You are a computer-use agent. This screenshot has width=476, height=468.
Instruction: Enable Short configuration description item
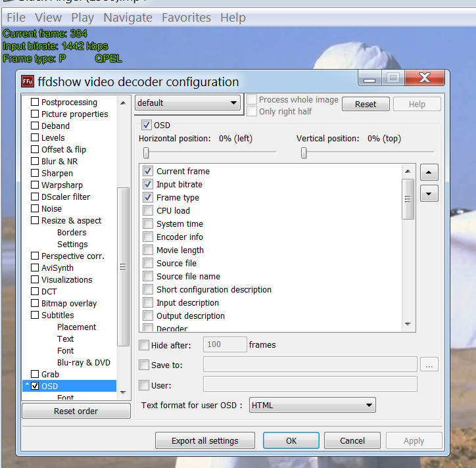pyautogui.click(x=148, y=289)
